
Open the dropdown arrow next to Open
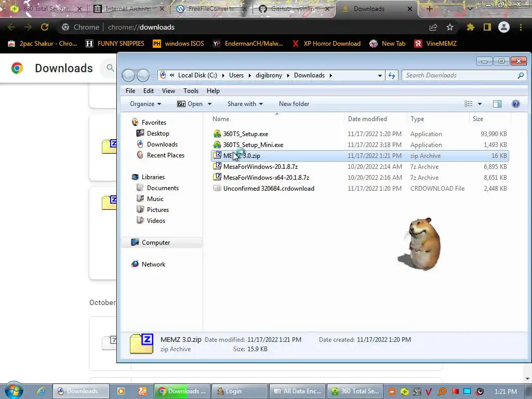[x=209, y=104]
